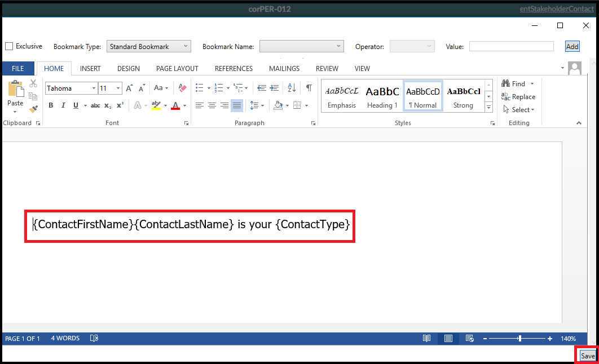Viewport: 599px width, 364px height.
Task: Toggle Show paragraph marks pilcrow
Action: [x=309, y=88]
